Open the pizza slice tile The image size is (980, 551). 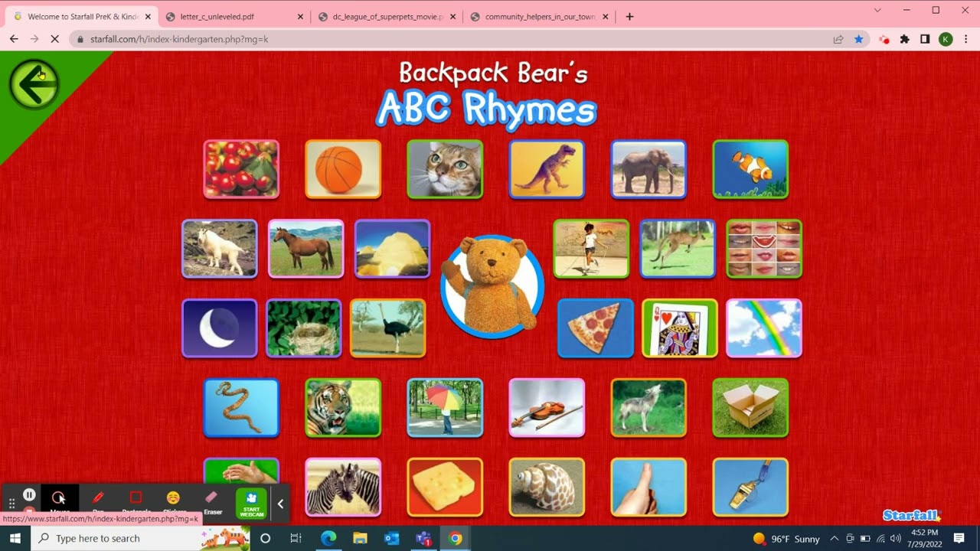point(596,328)
